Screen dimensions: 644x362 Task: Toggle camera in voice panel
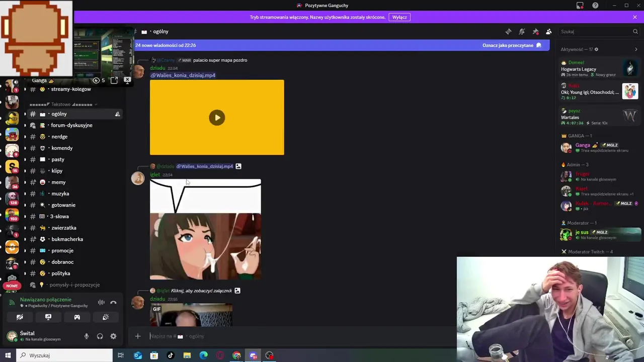pyautogui.click(x=20, y=317)
